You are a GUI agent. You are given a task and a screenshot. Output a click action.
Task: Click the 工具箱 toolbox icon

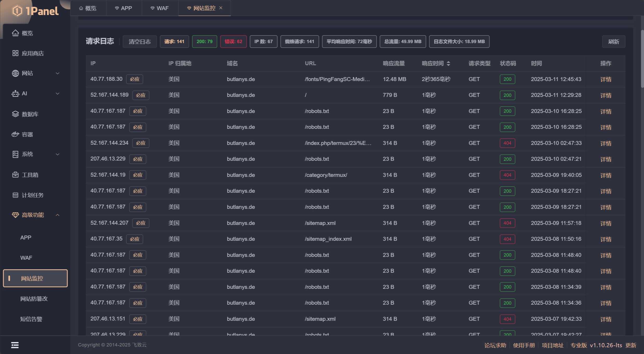coord(15,175)
